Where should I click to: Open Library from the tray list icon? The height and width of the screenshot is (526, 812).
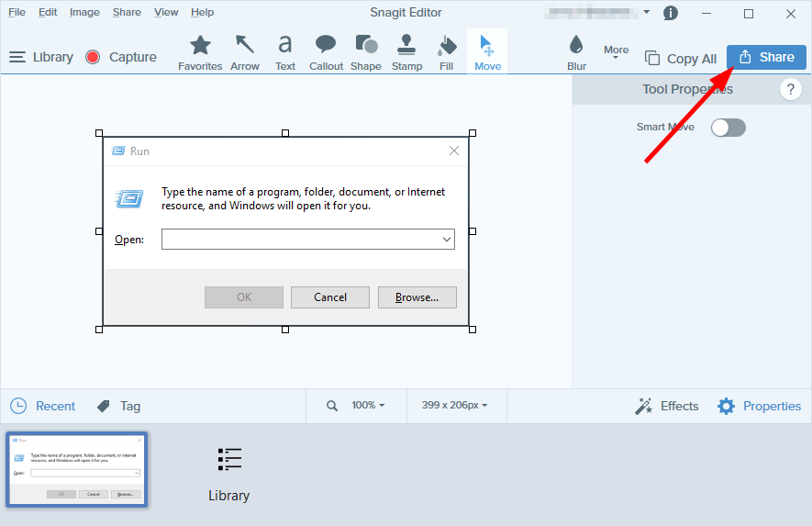point(228,475)
